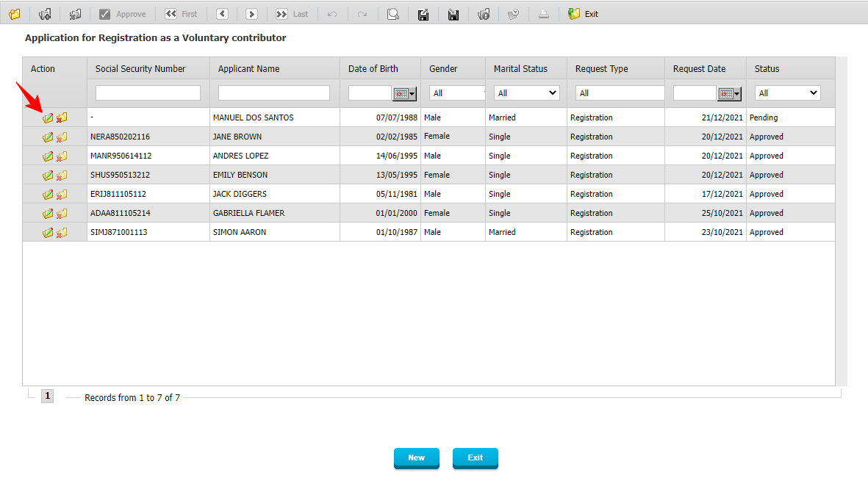Edit the EMILY BENSON application record

[49, 176]
